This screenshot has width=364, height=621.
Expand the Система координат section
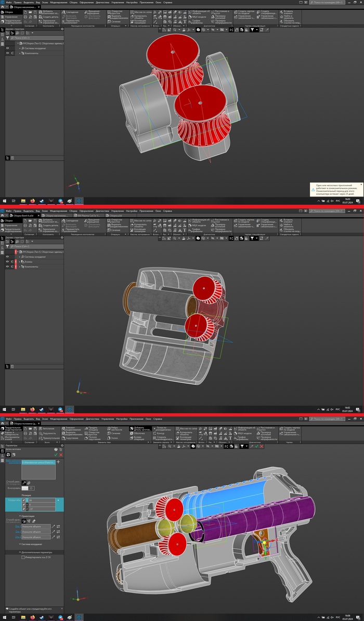click(x=31, y=544)
